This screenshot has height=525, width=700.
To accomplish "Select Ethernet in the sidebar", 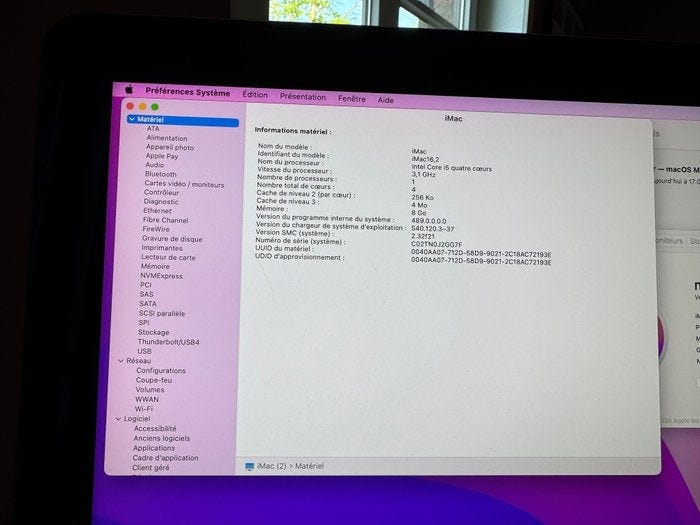I will pos(157,210).
